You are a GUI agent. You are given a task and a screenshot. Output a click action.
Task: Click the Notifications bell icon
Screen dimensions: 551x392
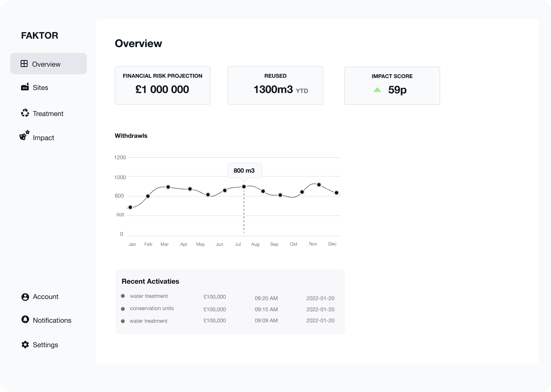pos(25,319)
